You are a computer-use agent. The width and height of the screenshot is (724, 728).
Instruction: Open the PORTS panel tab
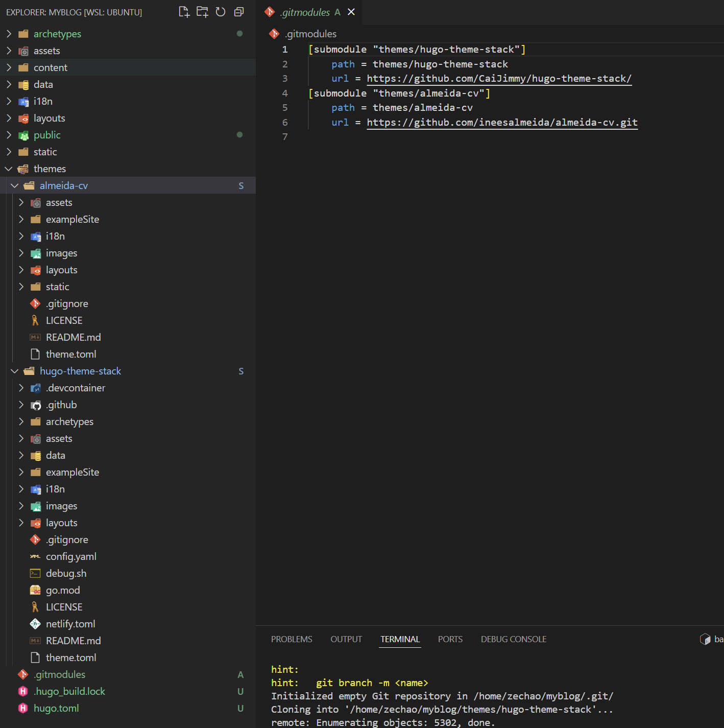(450, 639)
